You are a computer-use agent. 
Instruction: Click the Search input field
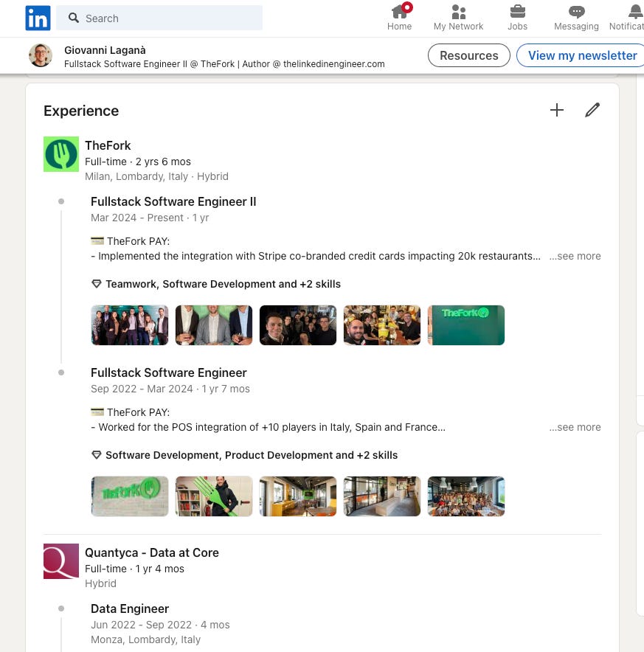click(159, 18)
